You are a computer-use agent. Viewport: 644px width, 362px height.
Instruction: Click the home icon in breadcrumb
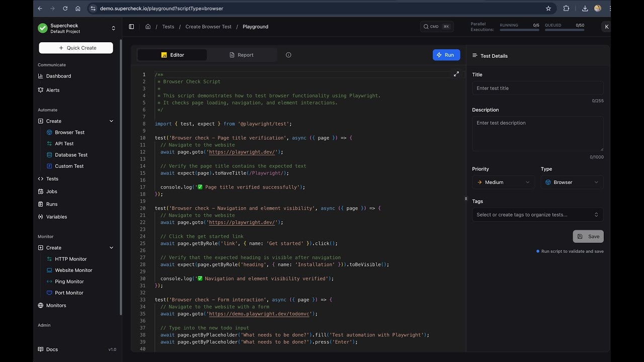pyautogui.click(x=148, y=27)
